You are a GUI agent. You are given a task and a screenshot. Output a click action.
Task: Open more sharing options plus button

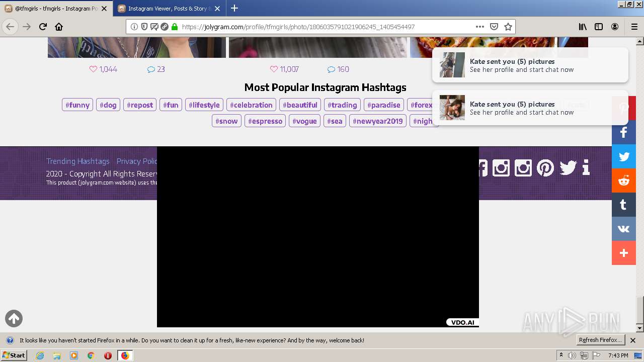click(x=624, y=253)
